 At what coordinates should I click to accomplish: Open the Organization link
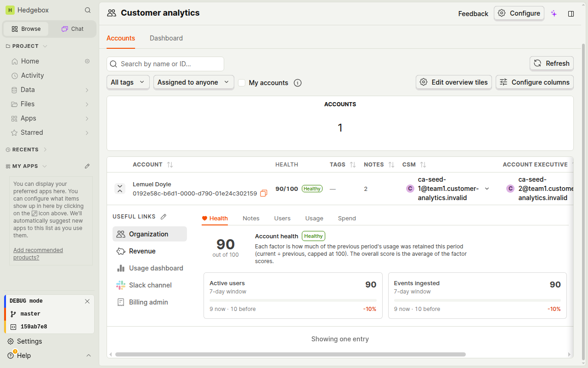pos(150,234)
